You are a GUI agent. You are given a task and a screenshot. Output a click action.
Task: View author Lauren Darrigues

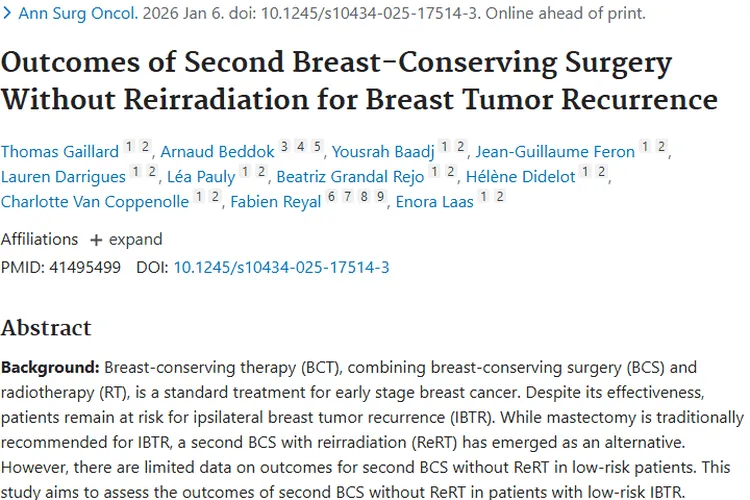coord(63,177)
